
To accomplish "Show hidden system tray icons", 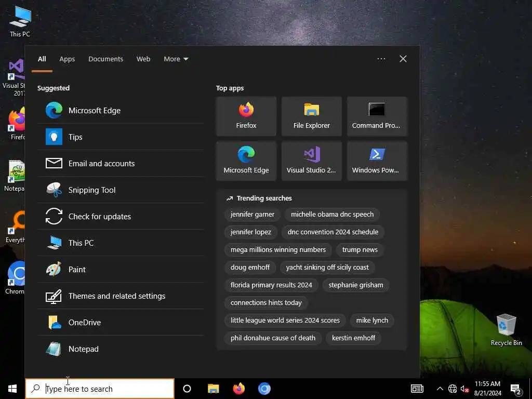I will pos(440,389).
